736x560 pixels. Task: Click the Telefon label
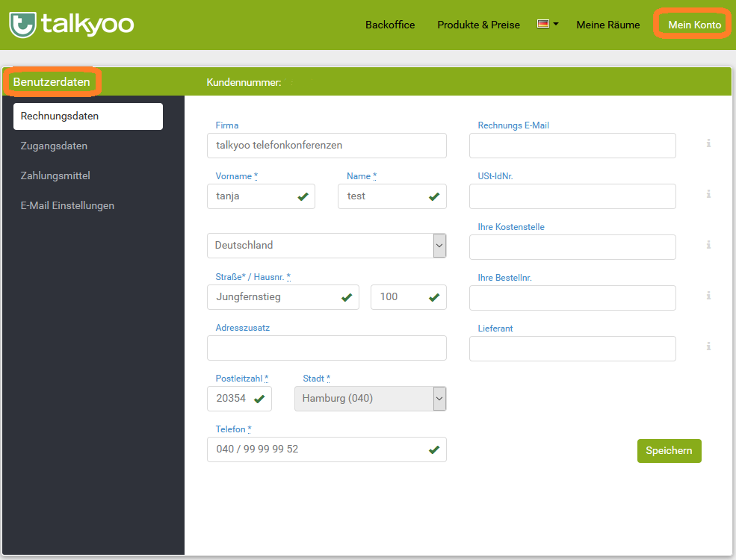pos(233,429)
